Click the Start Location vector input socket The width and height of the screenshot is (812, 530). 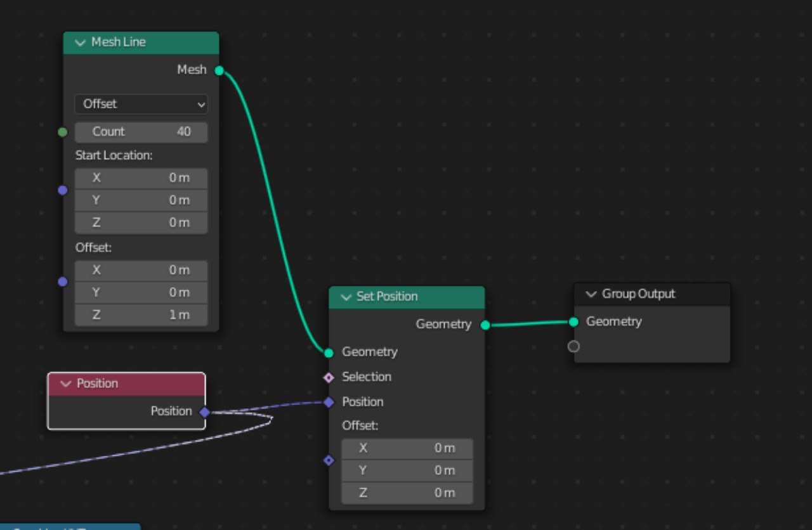pyautogui.click(x=62, y=190)
